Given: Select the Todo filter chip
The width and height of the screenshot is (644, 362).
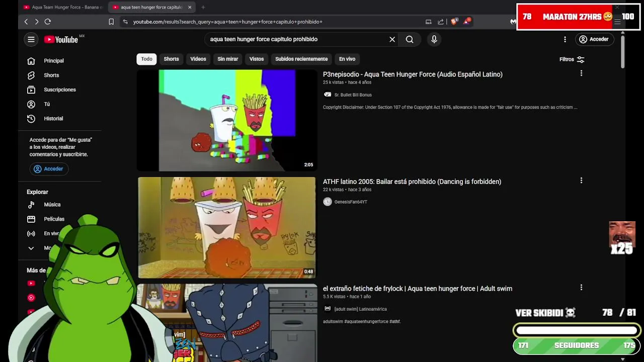Looking at the screenshot, I should [x=146, y=59].
